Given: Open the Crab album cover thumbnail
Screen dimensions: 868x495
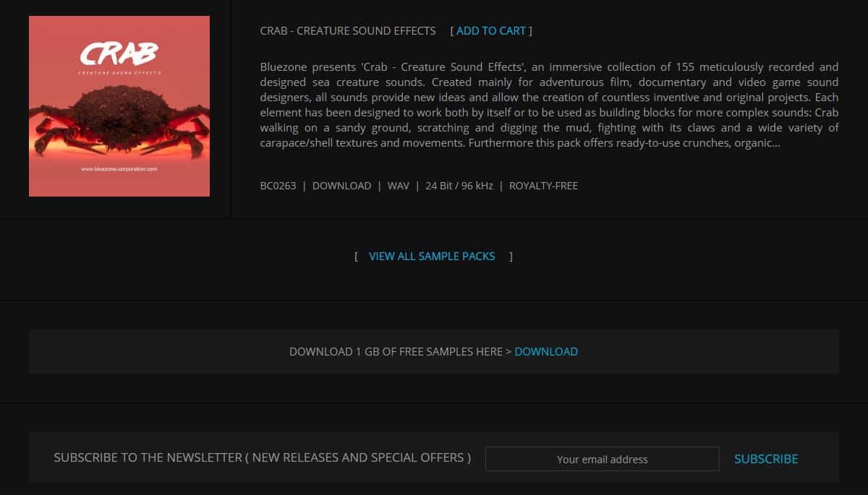Looking at the screenshot, I should tap(119, 106).
